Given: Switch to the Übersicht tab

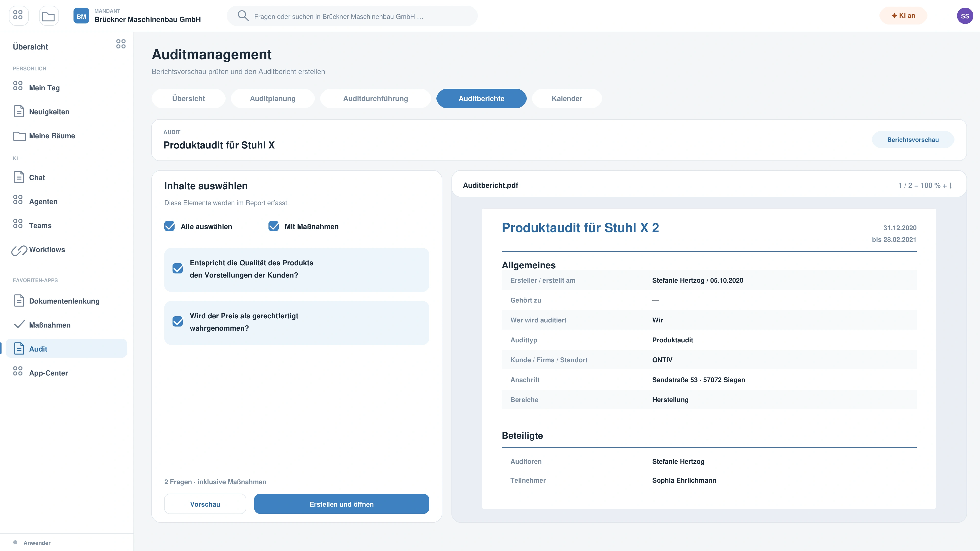Looking at the screenshot, I should [x=188, y=98].
